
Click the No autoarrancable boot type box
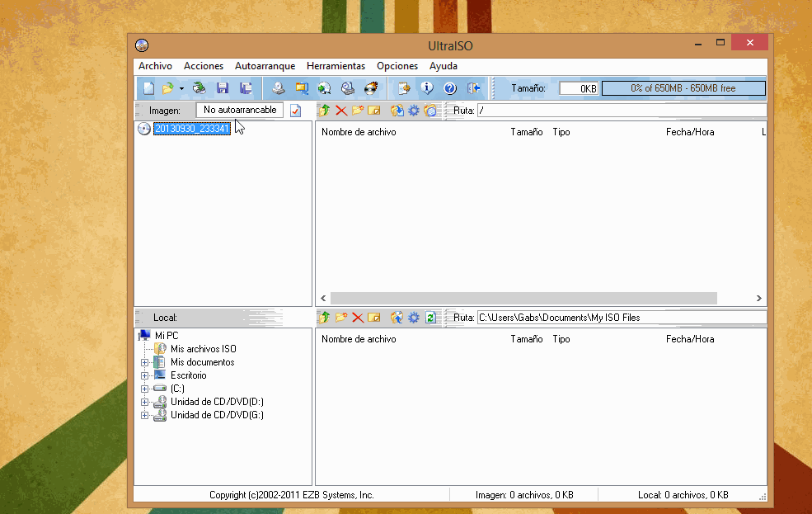[240, 110]
